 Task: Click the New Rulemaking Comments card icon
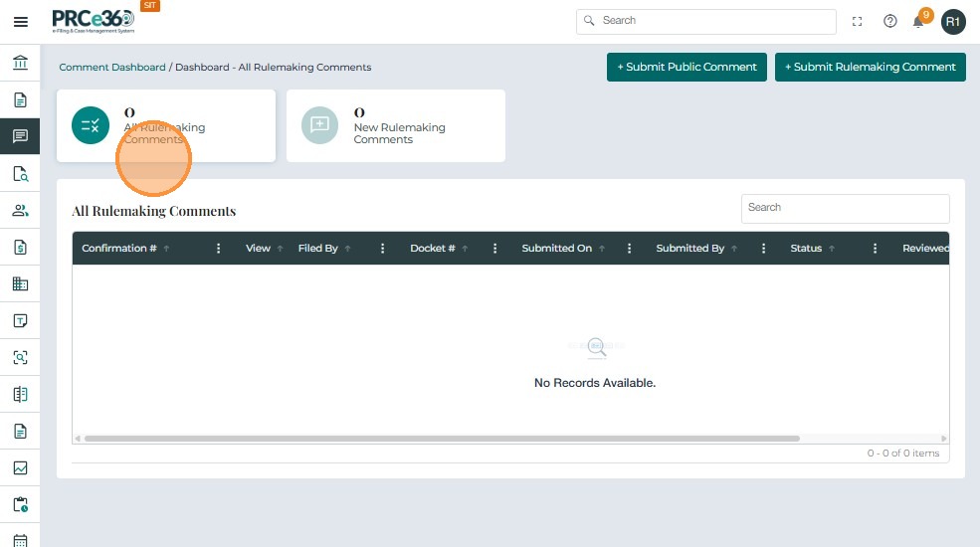click(x=320, y=125)
